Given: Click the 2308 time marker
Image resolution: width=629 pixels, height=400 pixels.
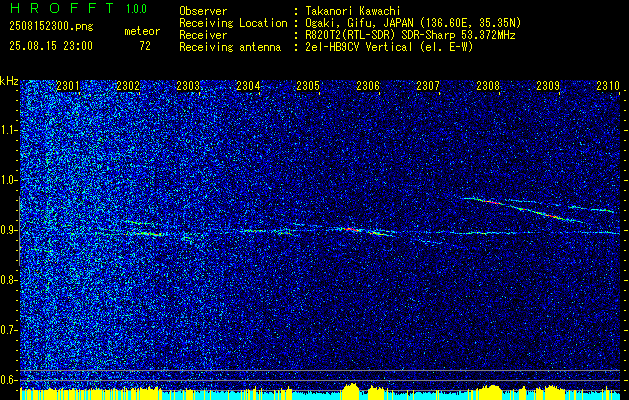Looking at the screenshot, I should (488, 86).
